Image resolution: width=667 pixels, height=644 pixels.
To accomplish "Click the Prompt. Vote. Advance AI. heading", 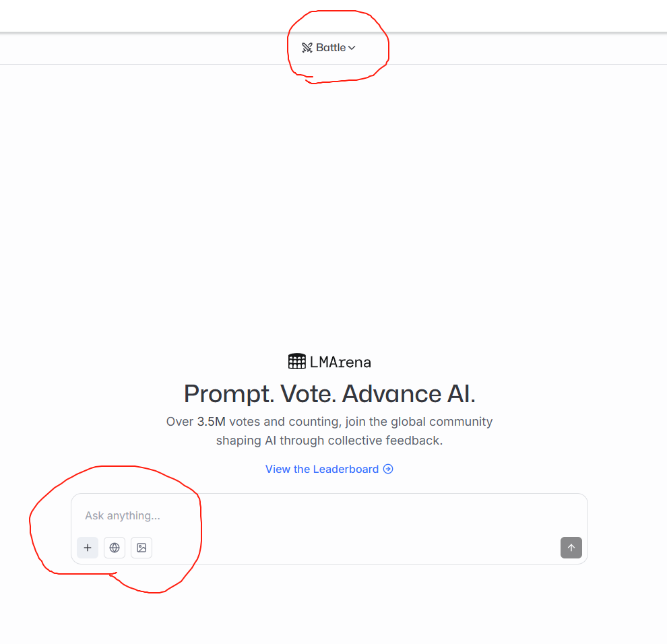I will click(329, 393).
